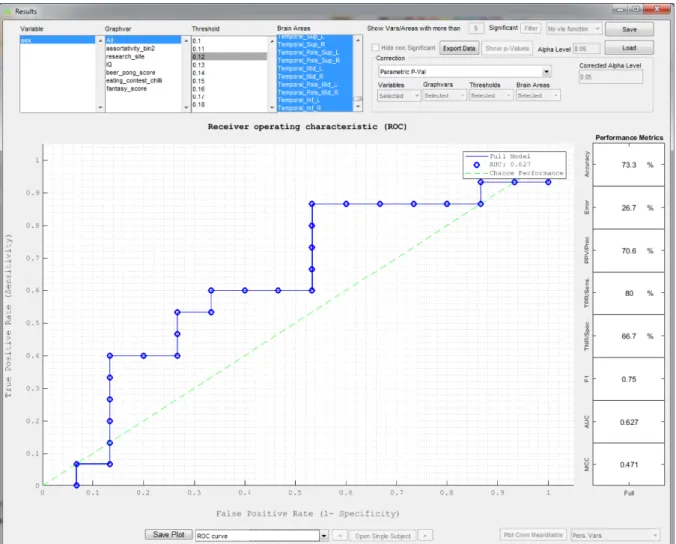
Task: Go to next subject arrow button
Action: pos(425,536)
